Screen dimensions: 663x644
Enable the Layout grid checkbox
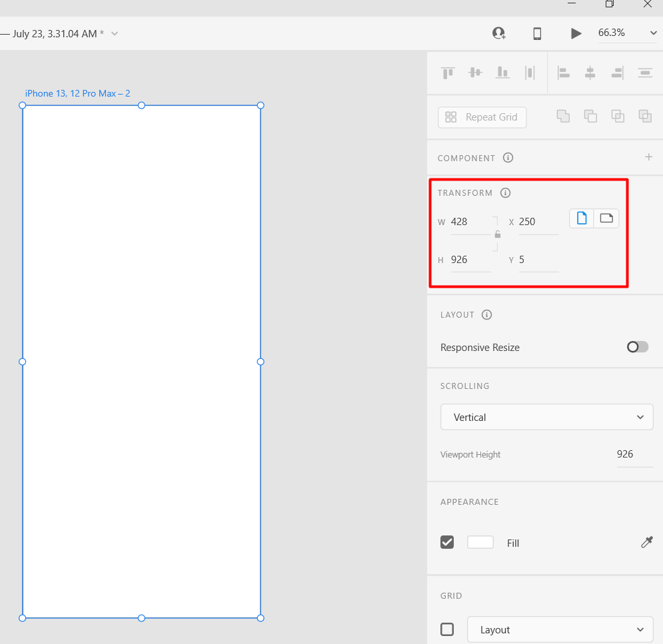(447, 629)
